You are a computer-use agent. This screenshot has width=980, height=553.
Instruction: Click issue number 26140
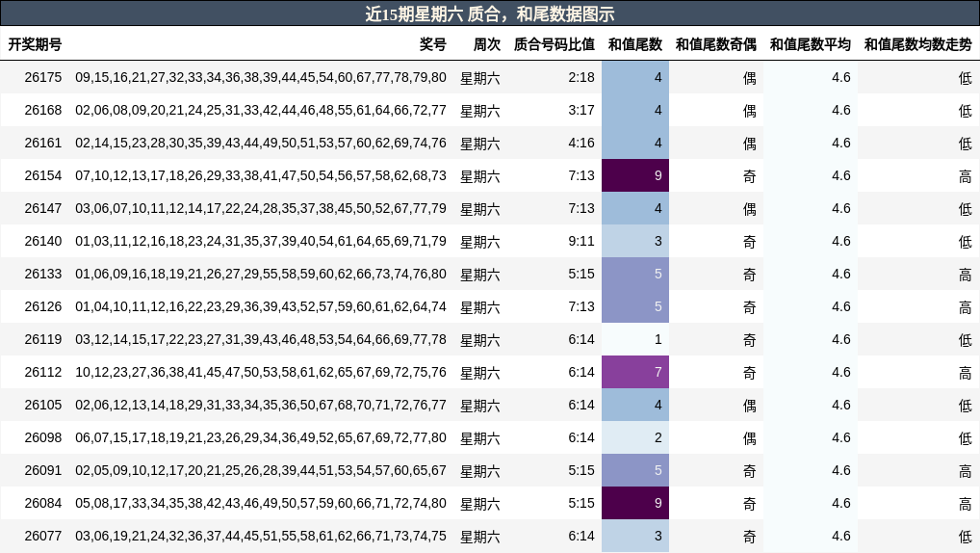[43, 241]
